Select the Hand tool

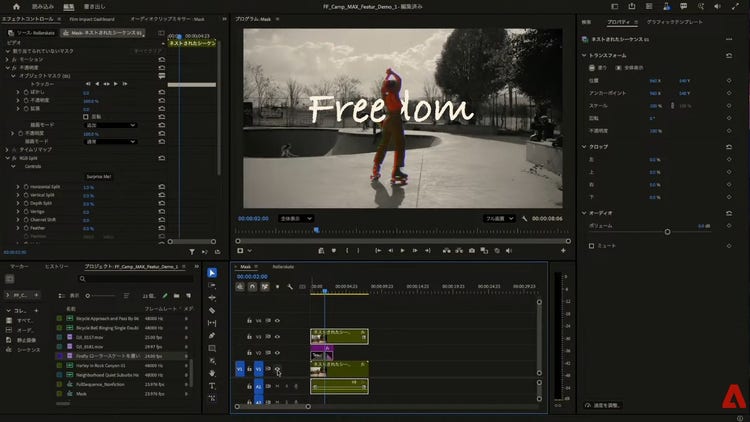[x=212, y=373]
